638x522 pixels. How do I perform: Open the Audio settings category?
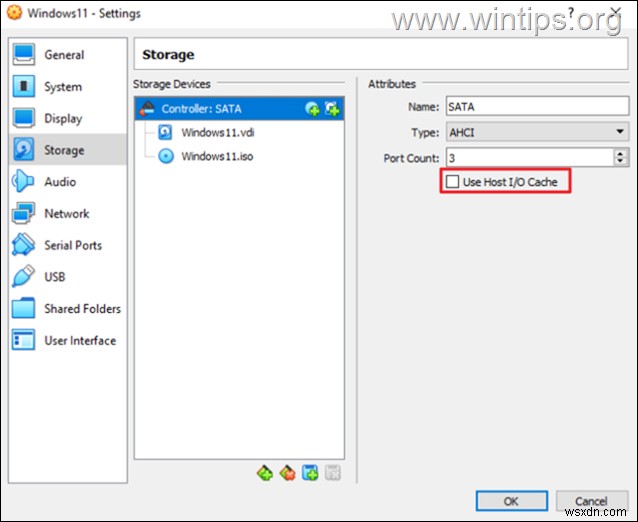click(68, 181)
